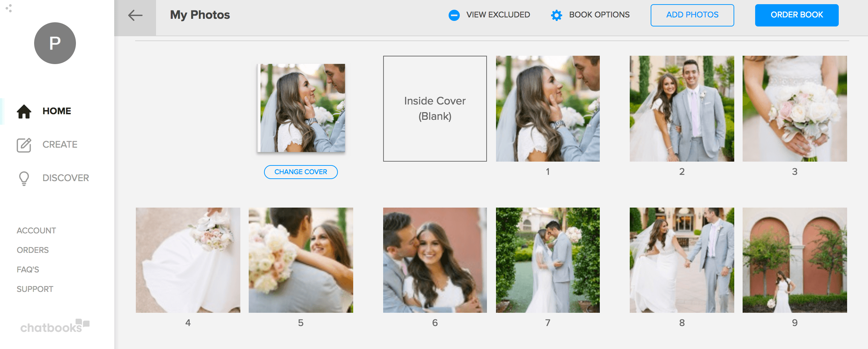Click the dots icon in top-left corner
Screen dimensions: 868x349
pos(9,8)
